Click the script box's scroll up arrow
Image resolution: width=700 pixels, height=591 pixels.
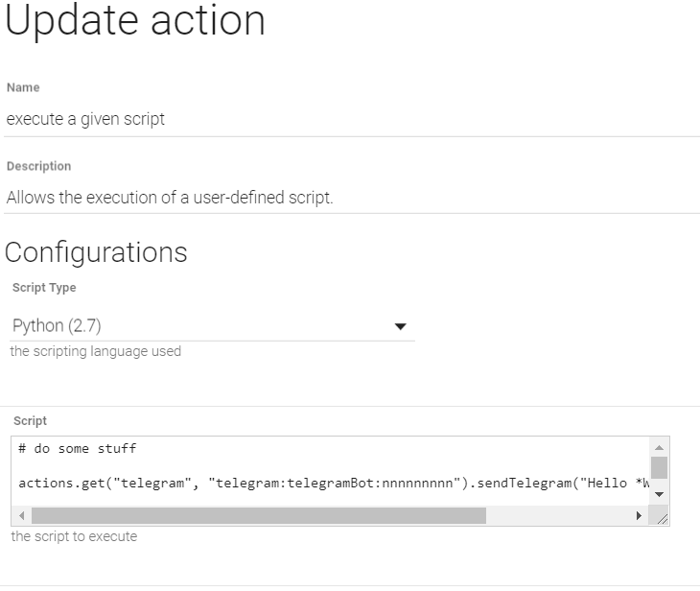pyautogui.click(x=659, y=448)
